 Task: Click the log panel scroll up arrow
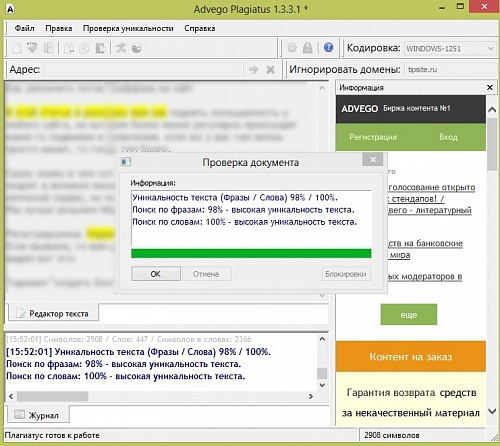click(x=322, y=339)
